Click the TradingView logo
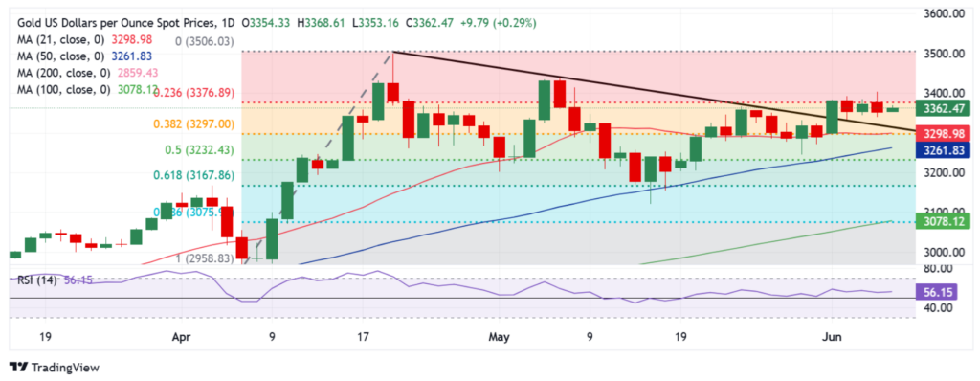The width and height of the screenshot is (980, 381). pos(55,368)
